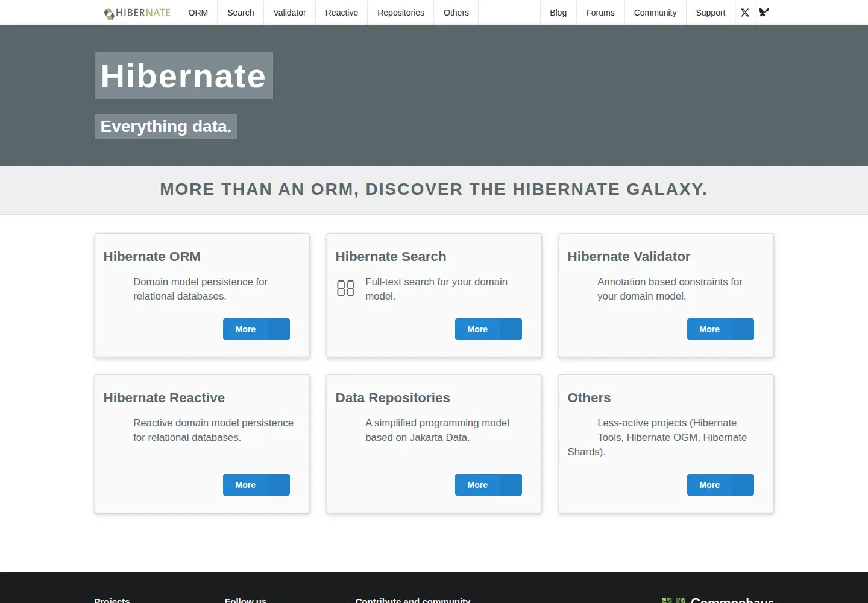Click the Hibernate logo in the navbar
The width and height of the screenshot is (868, 603).
pos(137,13)
